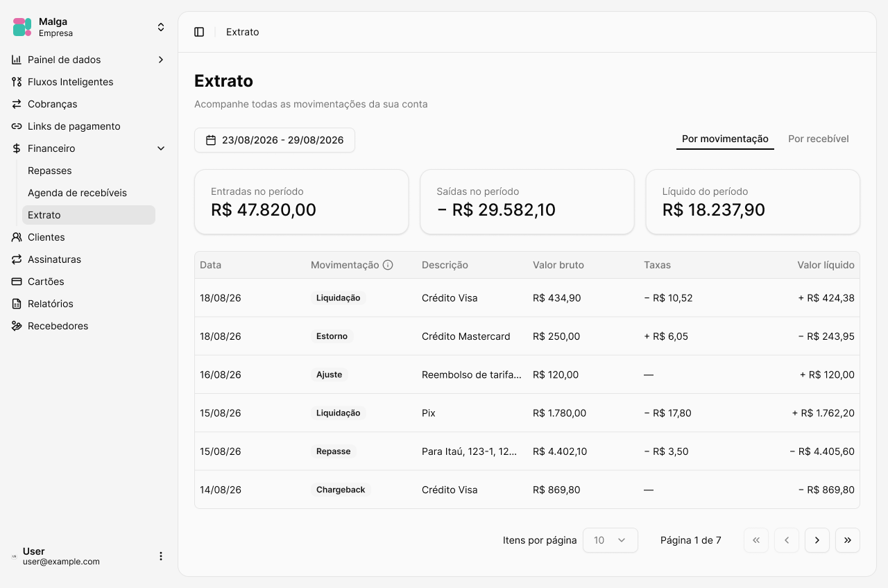This screenshot has width=888, height=588.
Task: Select Extrato in the sidebar
Action: point(89,215)
